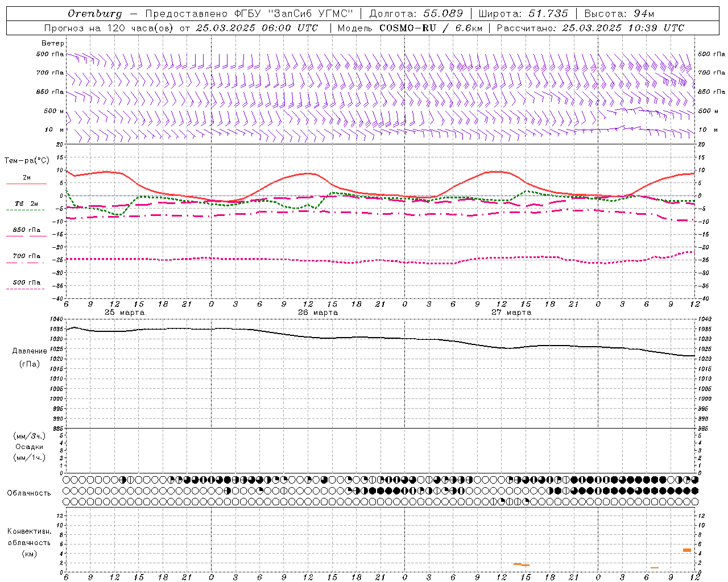728x582 pixels.
Task: Select the 'Тем-ра(°C)' temperature panel label
Action: pyautogui.click(x=27, y=161)
